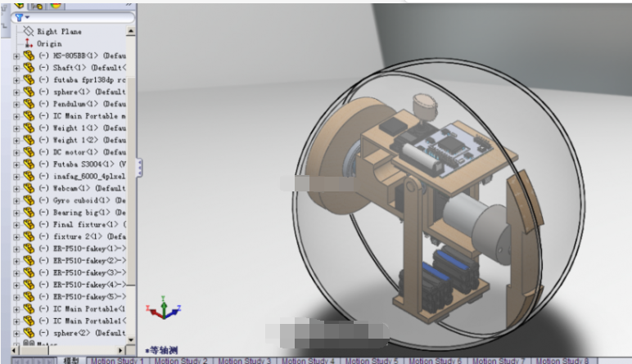Open the Motion Study 7 tab
The height and width of the screenshot is (364, 632).
[x=499, y=361]
